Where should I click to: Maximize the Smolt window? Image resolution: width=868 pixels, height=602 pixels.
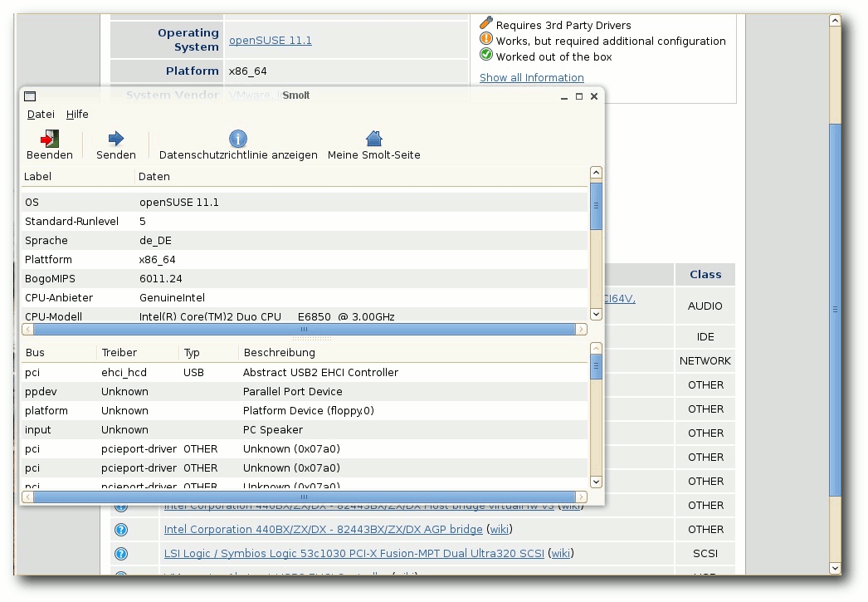pyautogui.click(x=579, y=96)
